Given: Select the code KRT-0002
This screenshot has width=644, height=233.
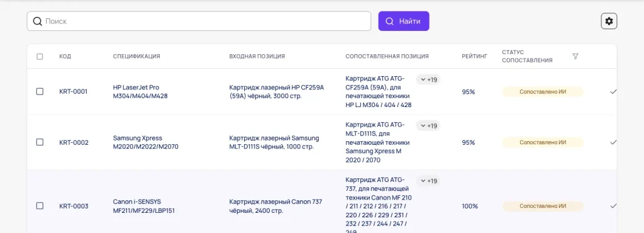Looking at the screenshot, I should click(x=74, y=142).
